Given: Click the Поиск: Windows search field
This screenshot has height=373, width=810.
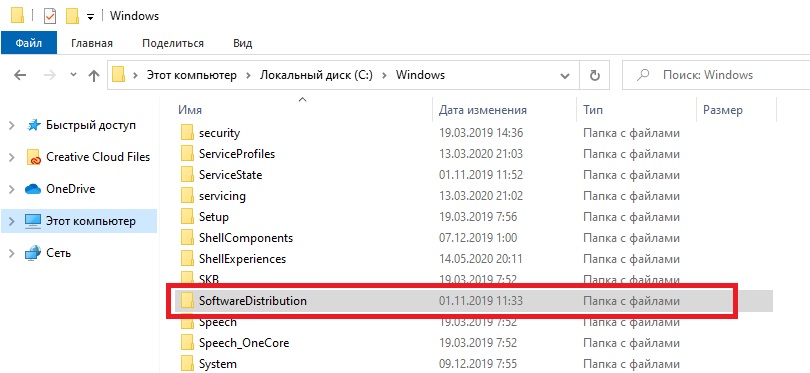Looking at the screenshot, I should 716,75.
